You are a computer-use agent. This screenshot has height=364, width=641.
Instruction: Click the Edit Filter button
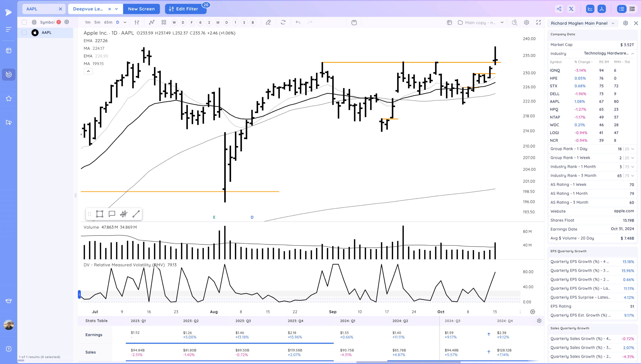point(185,9)
